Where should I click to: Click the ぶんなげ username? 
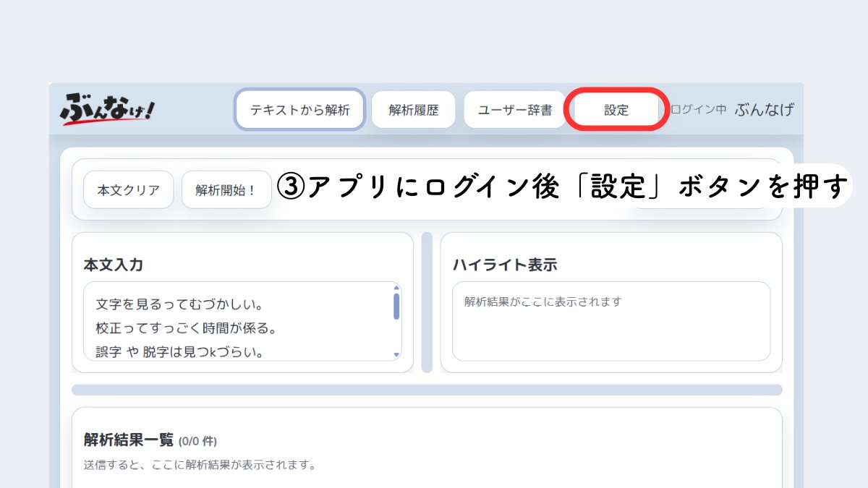[x=764, y=110]
